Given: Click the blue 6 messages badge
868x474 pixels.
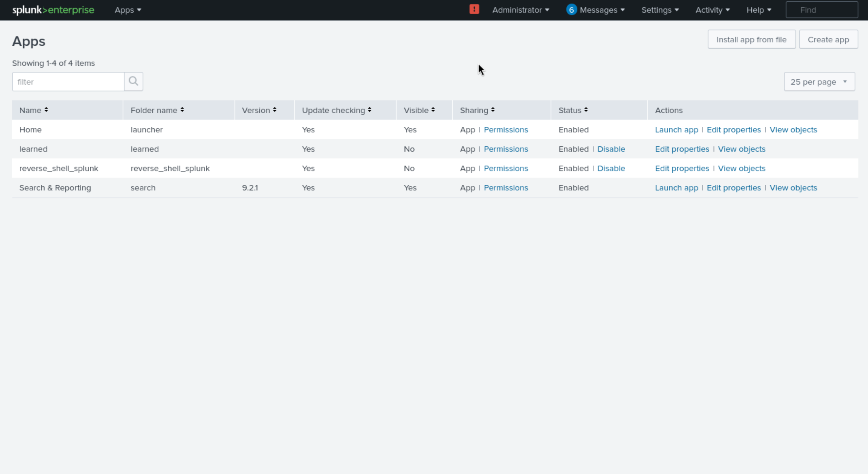Looking at the screenshot, I should coord(571,10).
